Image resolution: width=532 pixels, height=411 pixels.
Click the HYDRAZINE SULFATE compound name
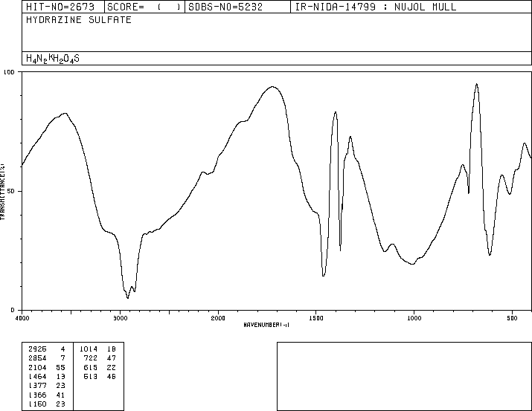(x=79, y=20)
